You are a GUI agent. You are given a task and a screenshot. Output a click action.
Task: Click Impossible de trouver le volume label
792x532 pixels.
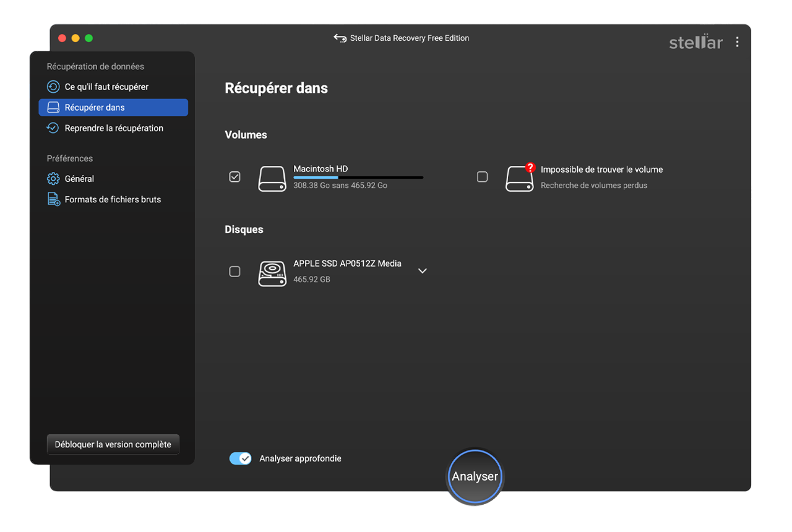click(x=601, y=169)
